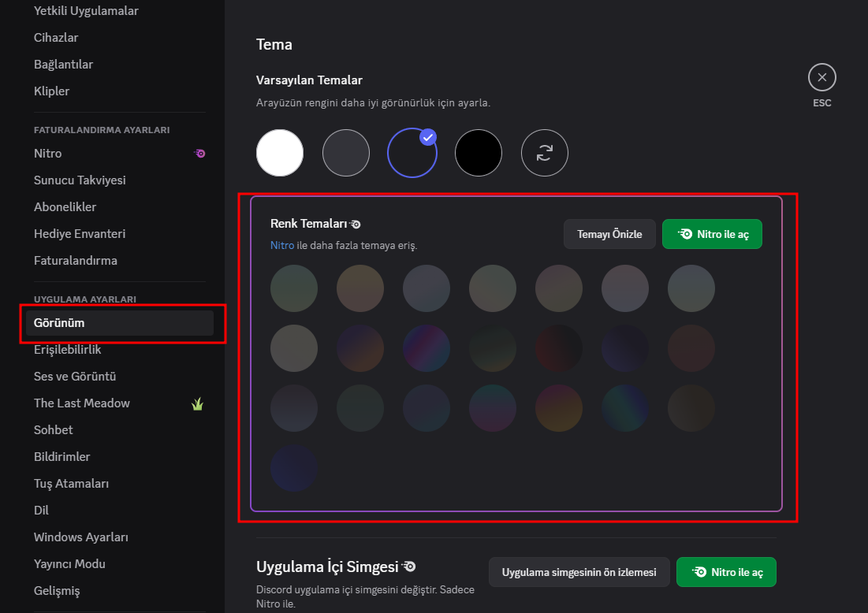Open Ses ve Görüntü settings

click(75, 376)
